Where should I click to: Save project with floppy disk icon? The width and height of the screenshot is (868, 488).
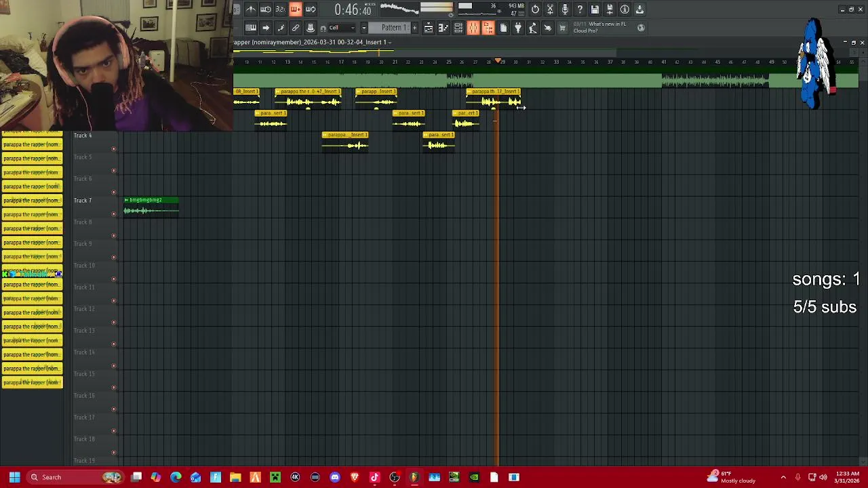(595, 9)
